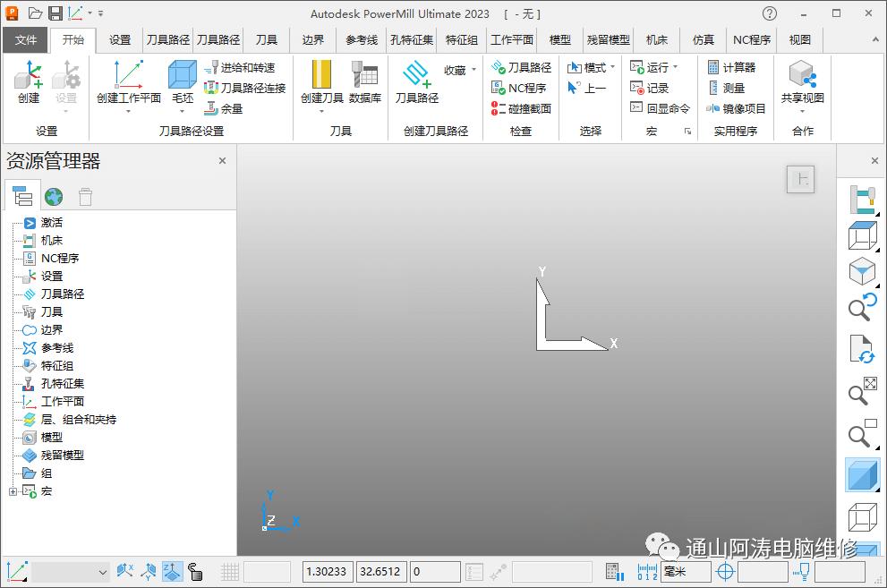
Task: Open 刀具路径连接 settings
Action: tap(245, 89)
